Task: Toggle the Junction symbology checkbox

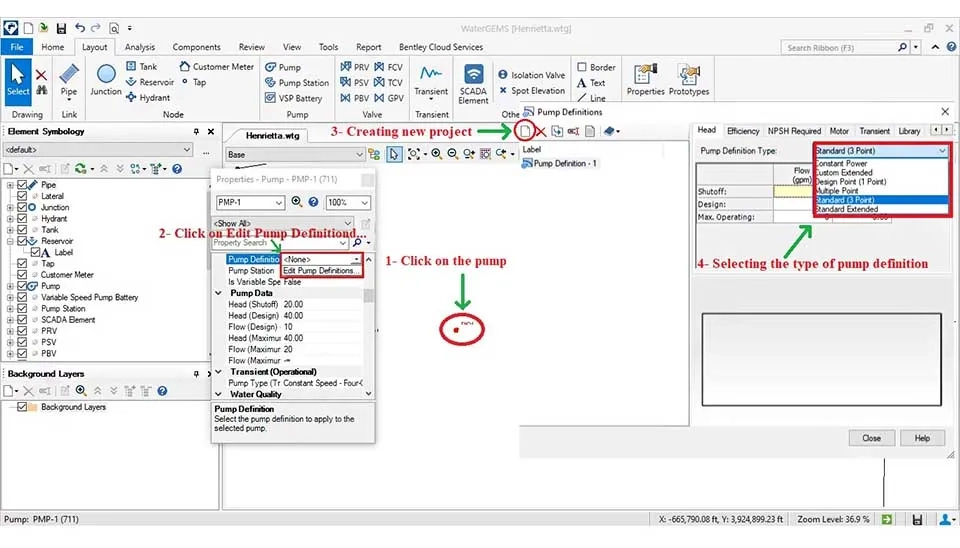Action: point(22,208)
